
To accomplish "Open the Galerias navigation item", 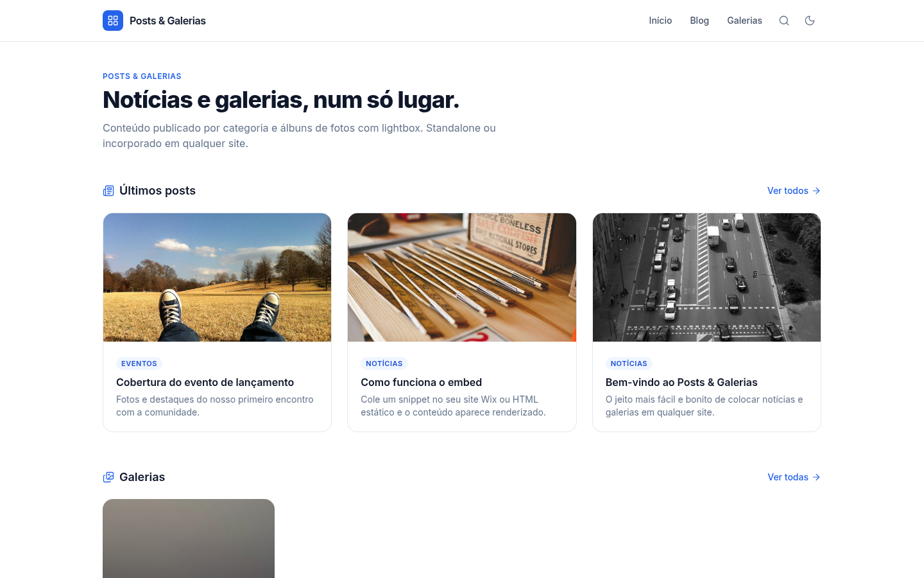I will [744, 21].
